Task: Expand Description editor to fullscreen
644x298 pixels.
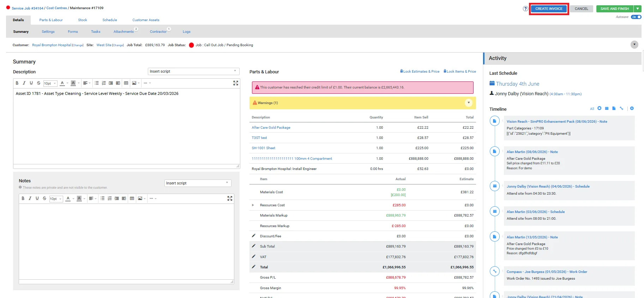Action: click(236, 83)
